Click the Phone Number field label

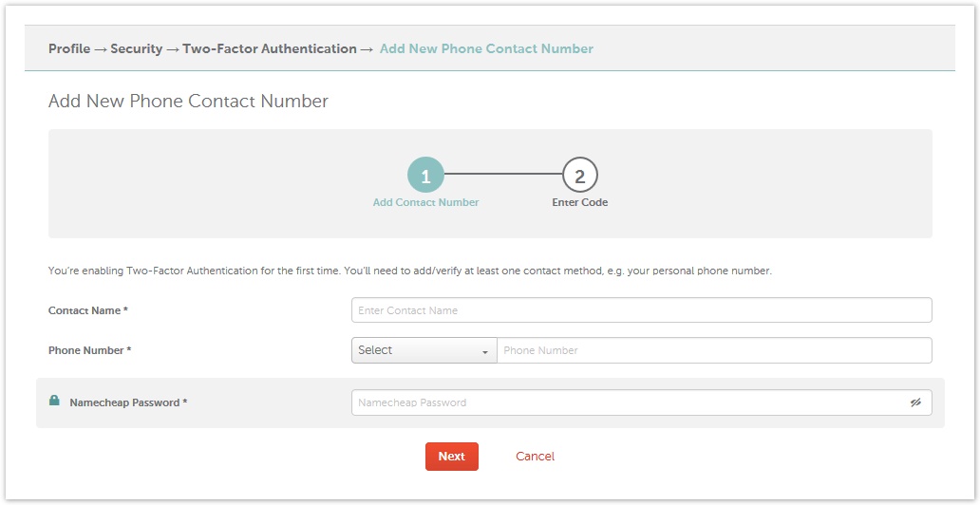pyautogui.click(x=90, y=350)
